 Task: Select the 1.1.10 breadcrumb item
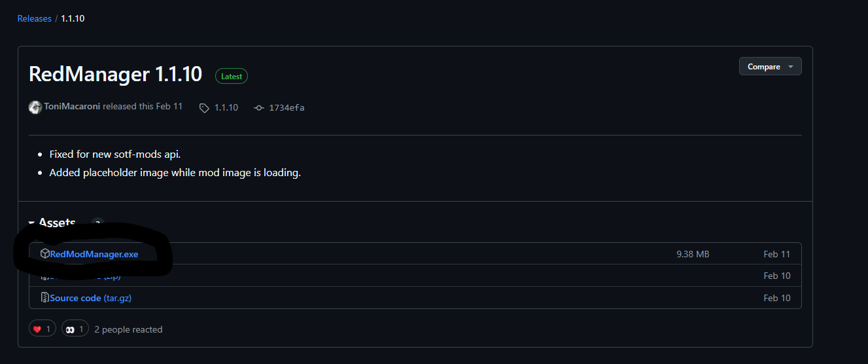[x=73, y=18]
